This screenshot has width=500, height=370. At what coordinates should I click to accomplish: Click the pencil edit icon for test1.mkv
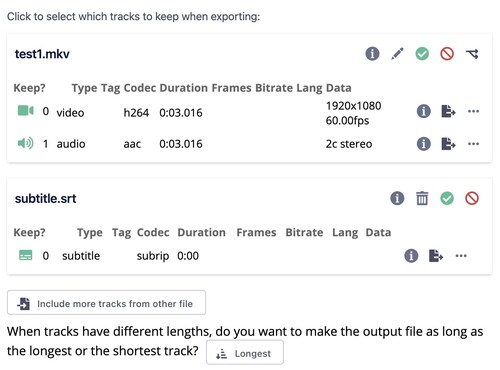(x=397, y=53)
